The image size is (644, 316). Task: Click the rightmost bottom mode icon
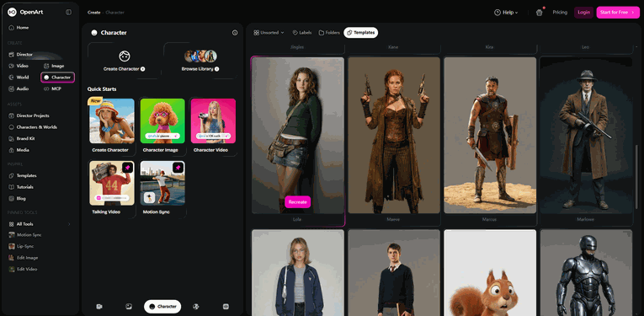(x=226, y=307)
